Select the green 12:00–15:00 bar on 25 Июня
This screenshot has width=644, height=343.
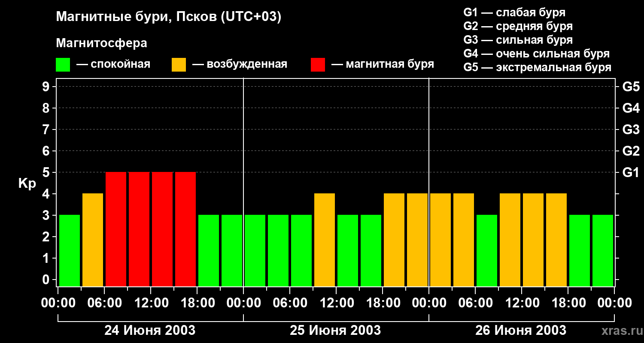348,250
